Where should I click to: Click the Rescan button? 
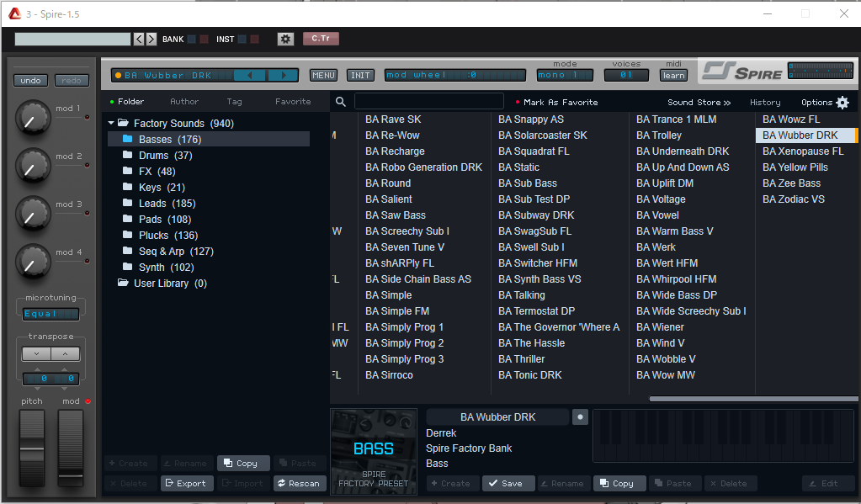[x=300, y=483]
